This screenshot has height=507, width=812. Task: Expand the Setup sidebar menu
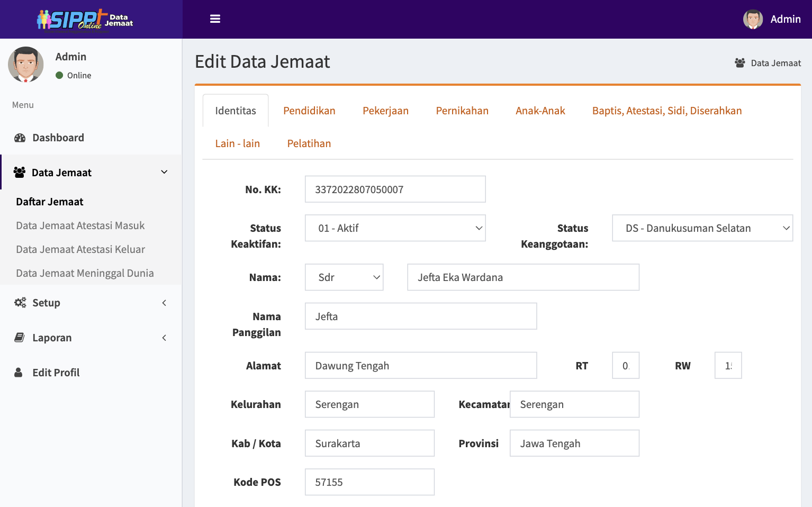point(164,303)
